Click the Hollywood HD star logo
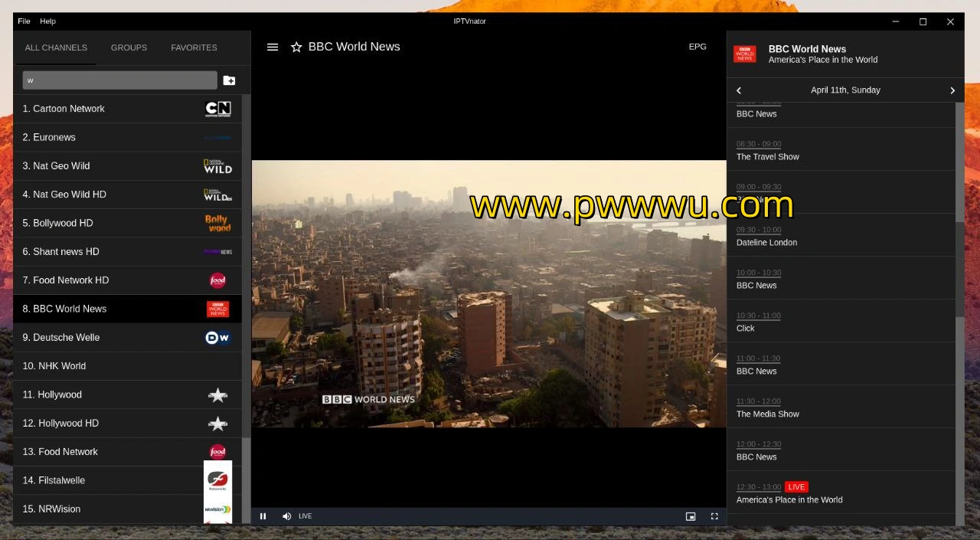 (218, 424)
